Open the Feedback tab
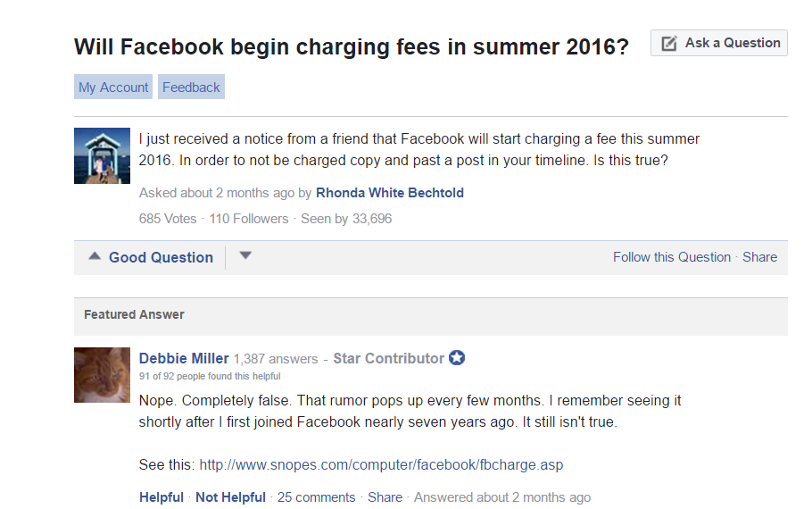Screen dimensions: 812x509 (x=191, y=88)
